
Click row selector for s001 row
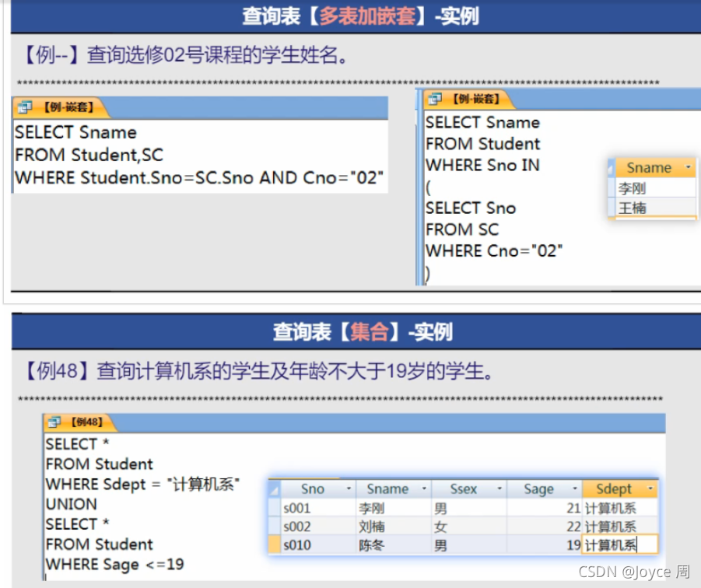[274, 508]
